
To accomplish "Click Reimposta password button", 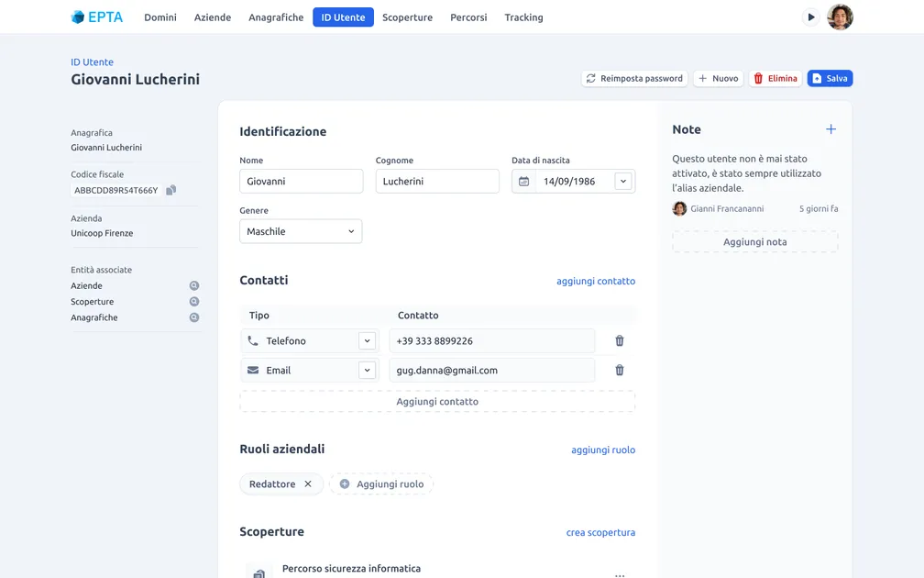I will (x=634, y=79).
